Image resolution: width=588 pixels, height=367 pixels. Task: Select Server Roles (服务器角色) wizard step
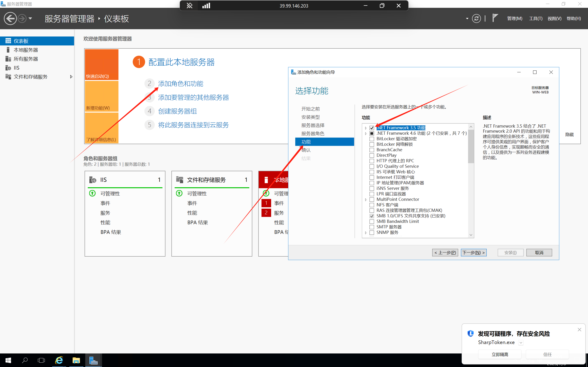[x=313, y=134]
